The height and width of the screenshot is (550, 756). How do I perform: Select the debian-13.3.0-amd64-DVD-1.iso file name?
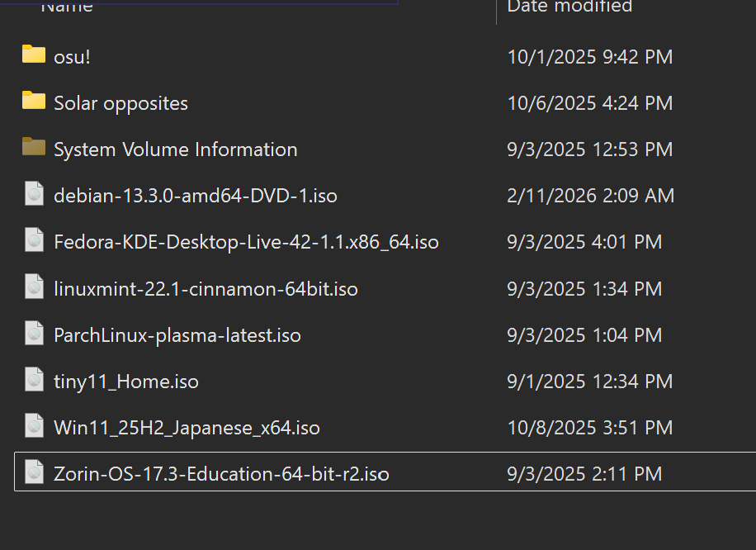196,196
